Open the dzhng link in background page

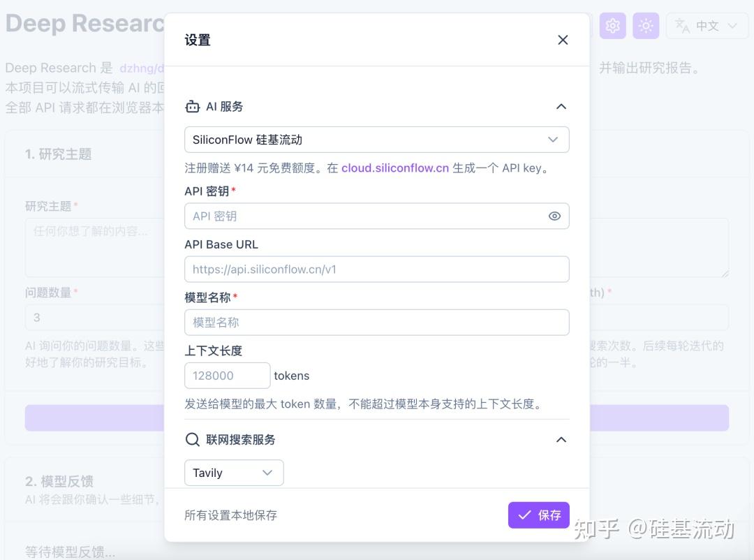[x=142, y=68]
